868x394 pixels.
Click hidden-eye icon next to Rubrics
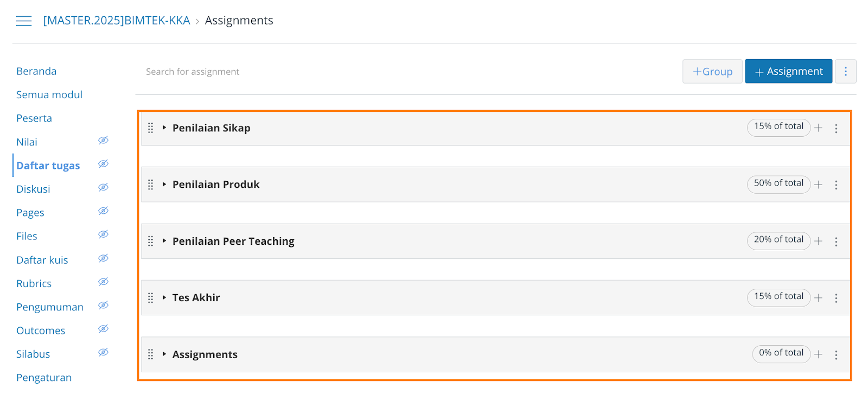(103, 282)
